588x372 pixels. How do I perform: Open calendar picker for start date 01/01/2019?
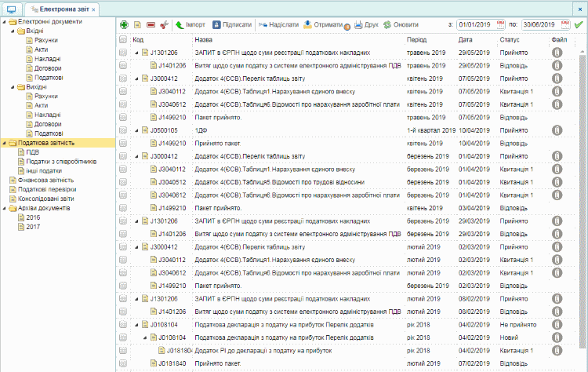pyautogui.click(x=501, y=25)
